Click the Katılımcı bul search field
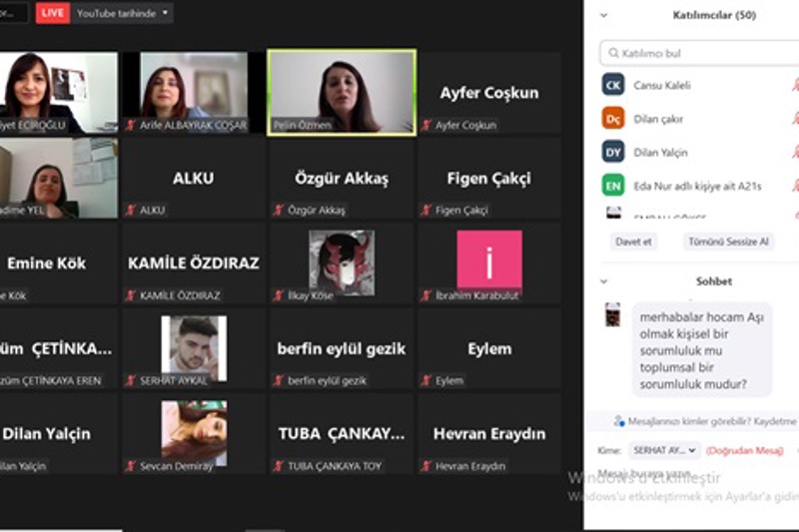Image resolution: width=799 pixels, height=532 pixels. [699, 52]
